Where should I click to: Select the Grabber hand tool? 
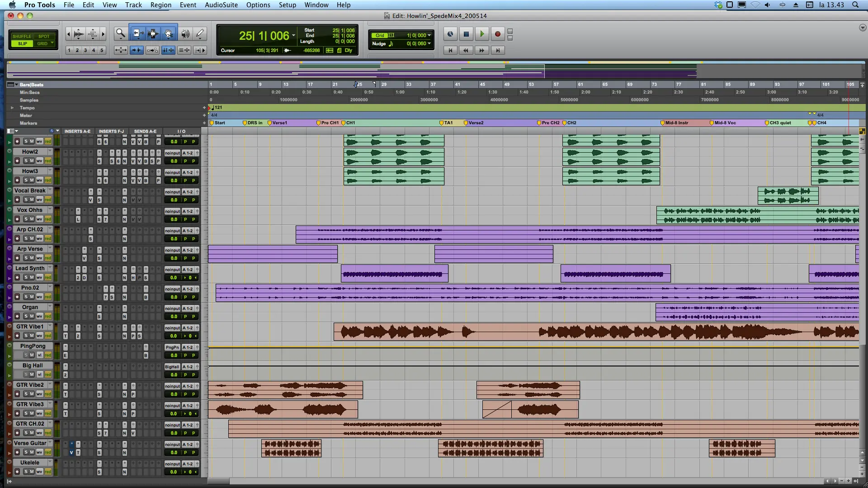tap(169, 33)
